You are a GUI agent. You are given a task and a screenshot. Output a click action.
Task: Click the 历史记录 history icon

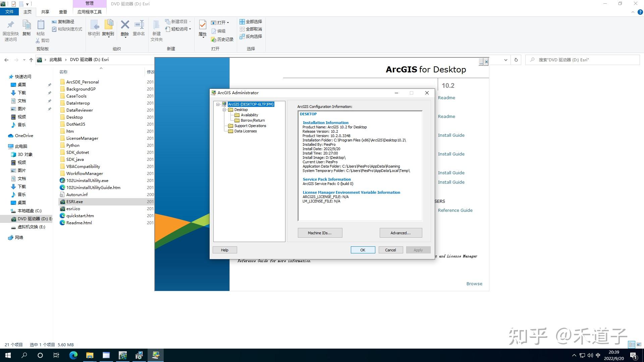click(x=214, y=39)
